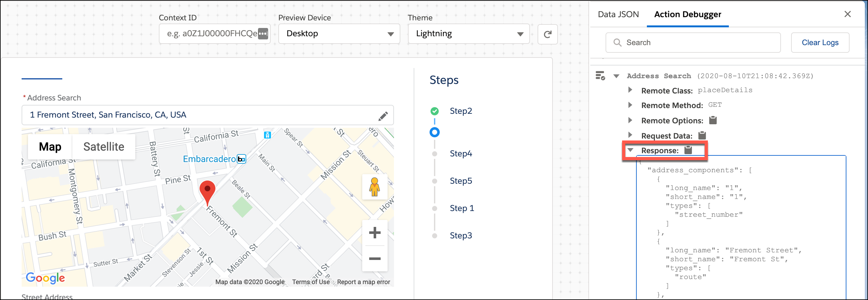Edit the address using the pencil icon

click(x=383, y=115)
